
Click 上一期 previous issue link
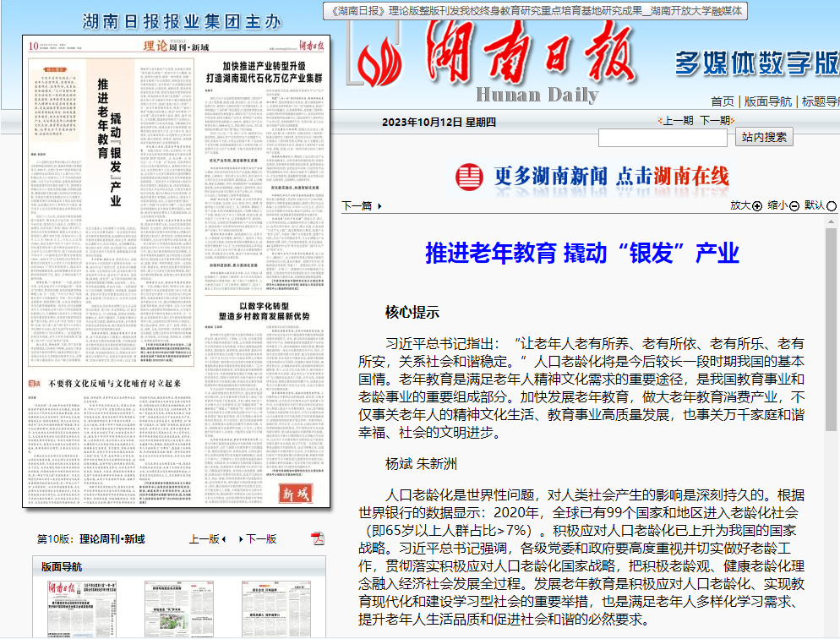677,121
